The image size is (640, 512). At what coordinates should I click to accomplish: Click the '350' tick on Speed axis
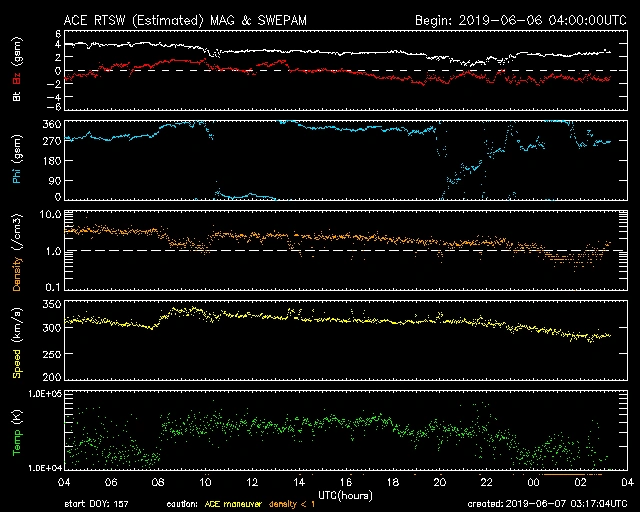(x=52, y=305)
